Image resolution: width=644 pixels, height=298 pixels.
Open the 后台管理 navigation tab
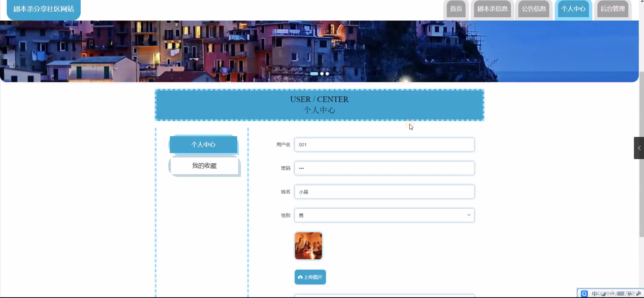click(613, 9)
